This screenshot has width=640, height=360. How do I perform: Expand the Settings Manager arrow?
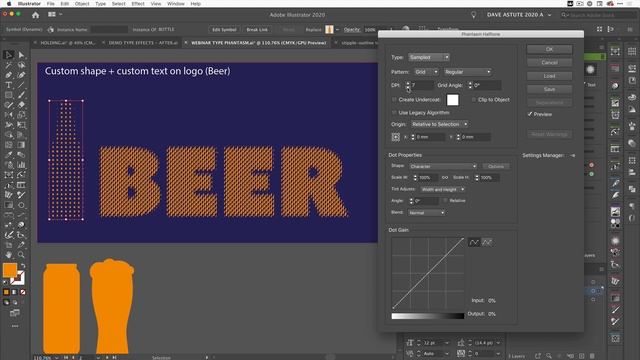573,156
